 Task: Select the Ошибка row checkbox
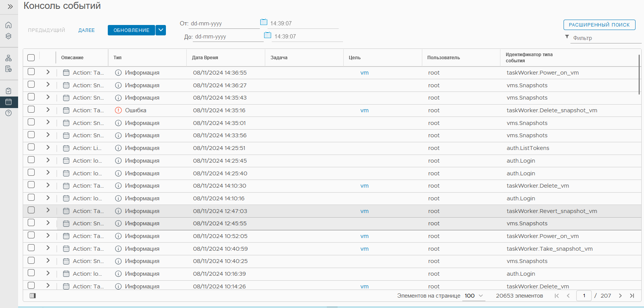(31, 110)
